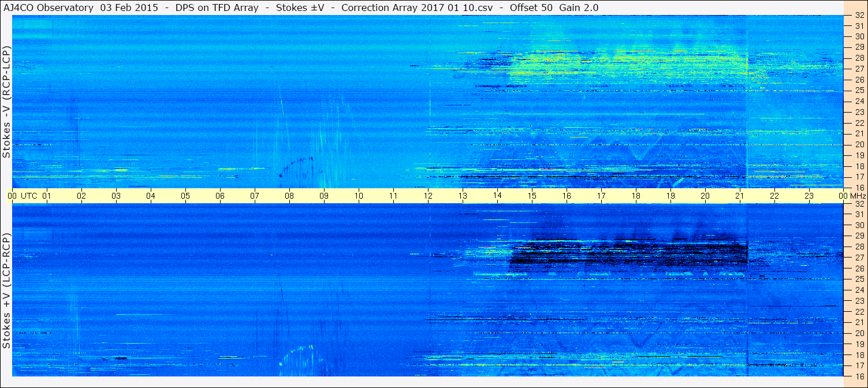This screenshot has height=388, width=868.
Task: Select the 12 hour time marker
Action: pyautogui.click(x=428, y=196)
